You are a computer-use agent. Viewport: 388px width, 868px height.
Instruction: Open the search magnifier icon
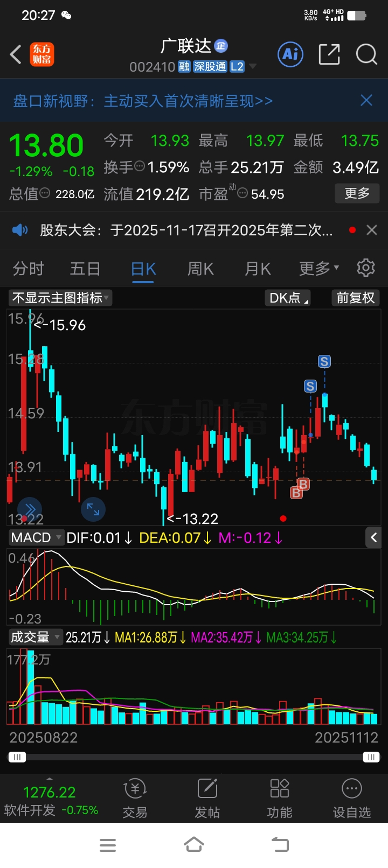366,54
